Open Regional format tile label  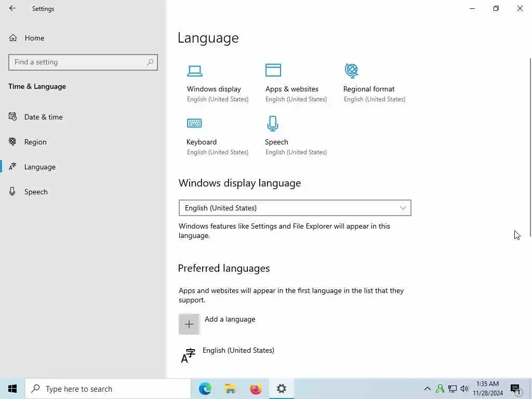369,89
